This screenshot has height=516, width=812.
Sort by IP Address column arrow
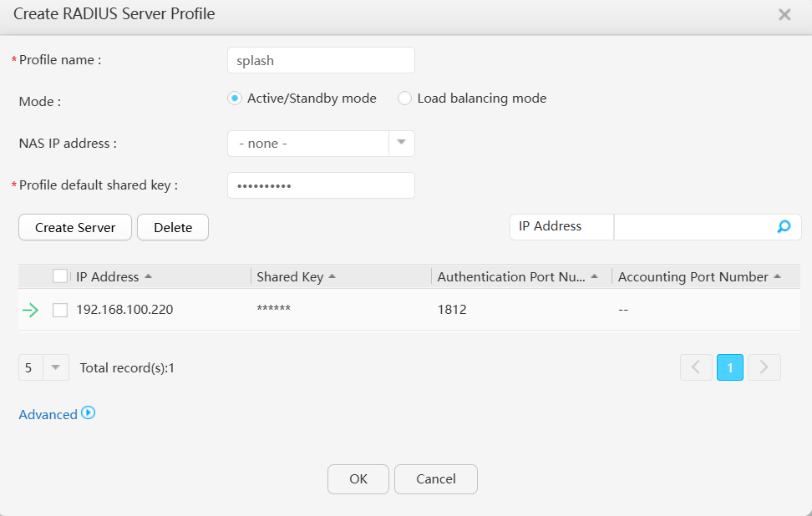[148, 276]
